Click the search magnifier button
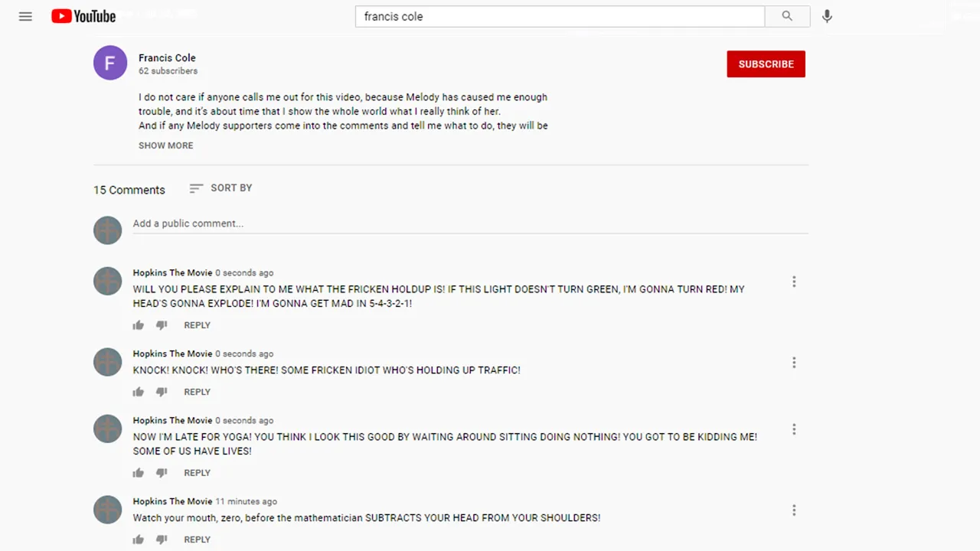 [x=787, y=16]
